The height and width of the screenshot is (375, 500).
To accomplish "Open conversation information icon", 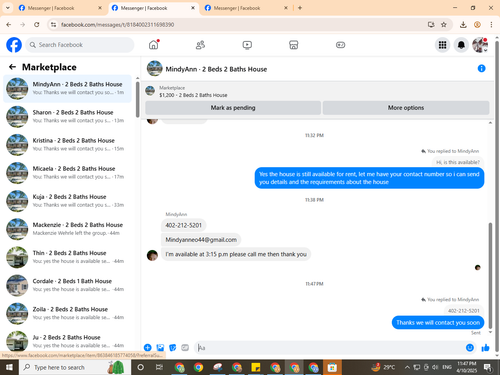I will (481, 68).
